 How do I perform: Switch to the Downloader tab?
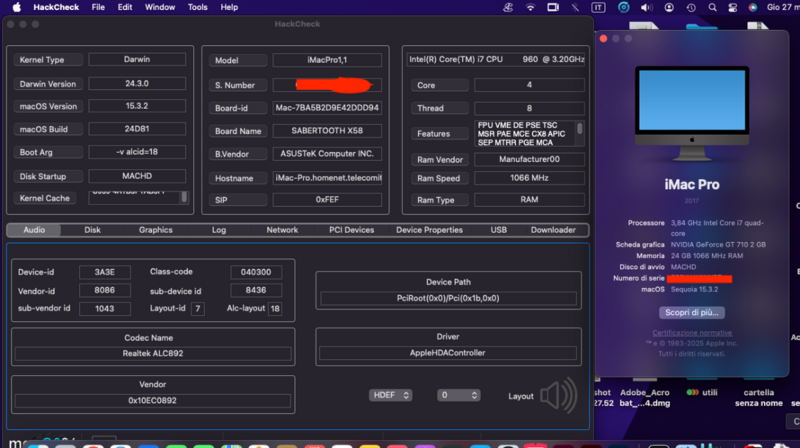click(x=553, y=230)
